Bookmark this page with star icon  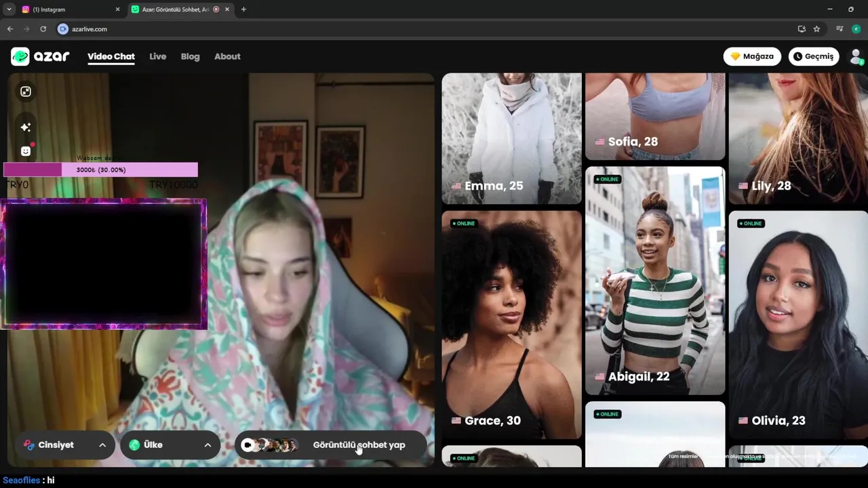(816, 29)
